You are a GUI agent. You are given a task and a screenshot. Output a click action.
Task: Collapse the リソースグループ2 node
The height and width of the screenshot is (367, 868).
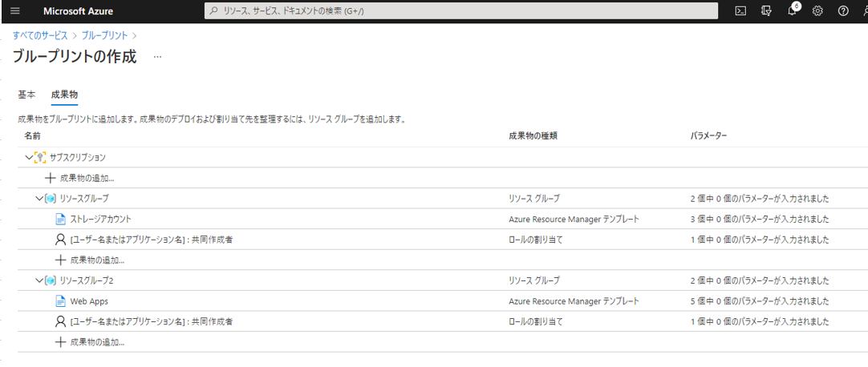[39, 280]
